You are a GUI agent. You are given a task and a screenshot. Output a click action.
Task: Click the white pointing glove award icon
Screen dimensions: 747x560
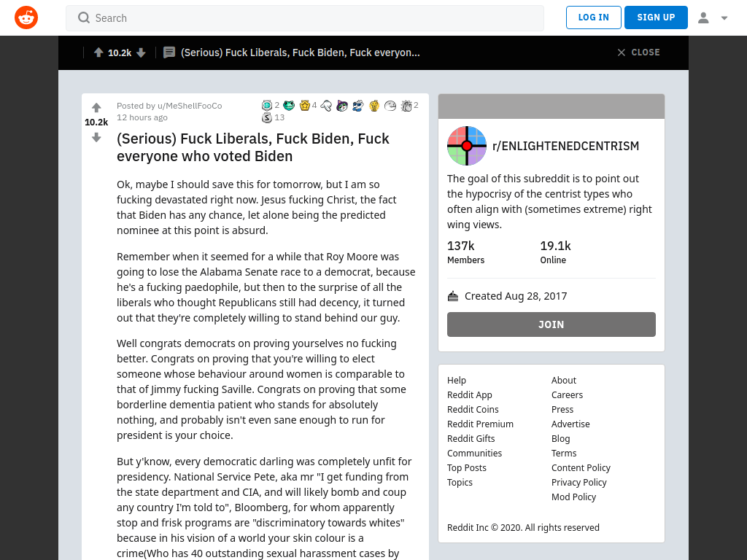(326, 105)
